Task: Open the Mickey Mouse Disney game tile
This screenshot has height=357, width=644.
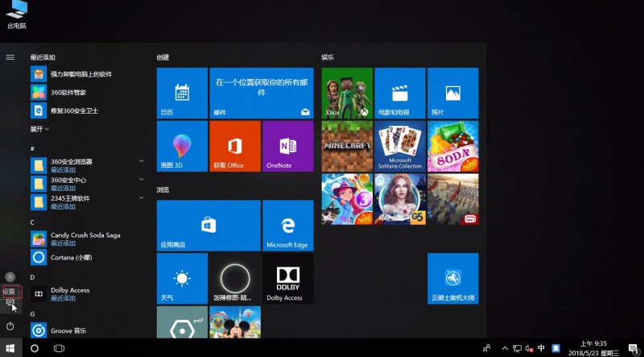Action: click(x=235, y=322)
